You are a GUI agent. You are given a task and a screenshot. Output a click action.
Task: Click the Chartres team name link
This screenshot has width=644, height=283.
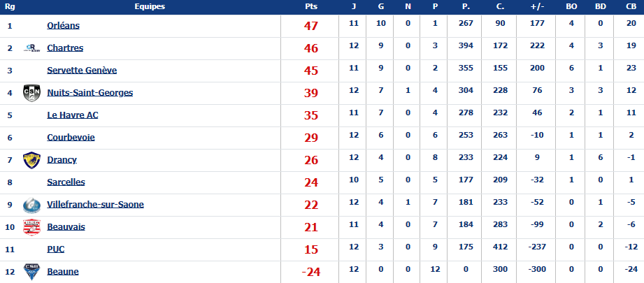(x=65, y=48)
